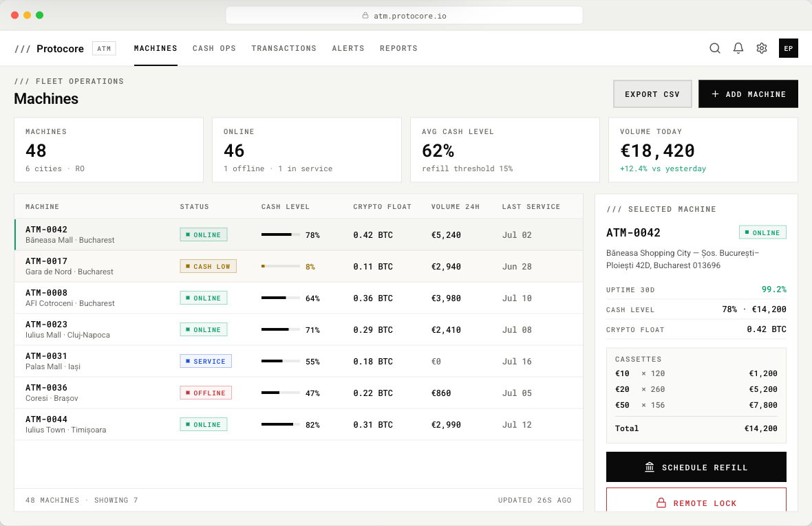Click the Machines 48 summary card

[109, 150]
